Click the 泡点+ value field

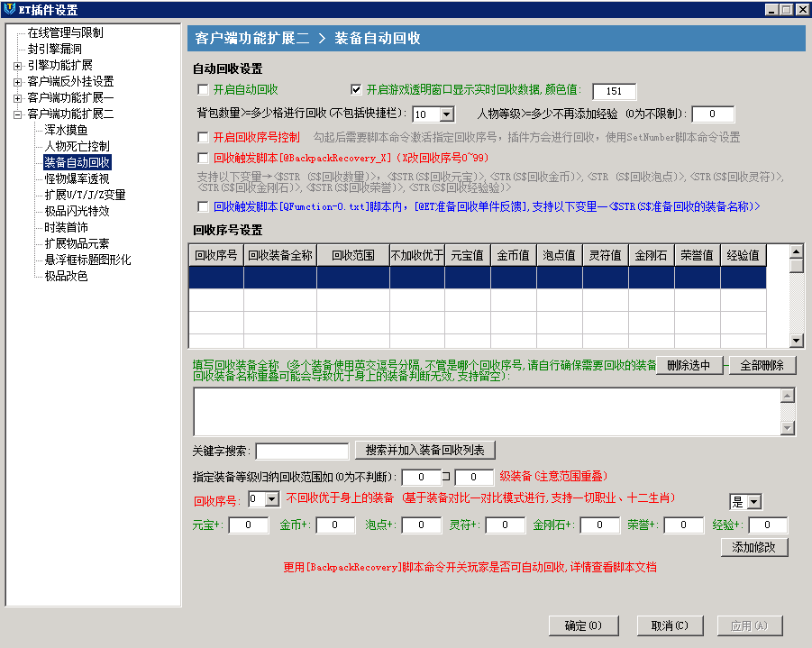click(x=422, y=525)
